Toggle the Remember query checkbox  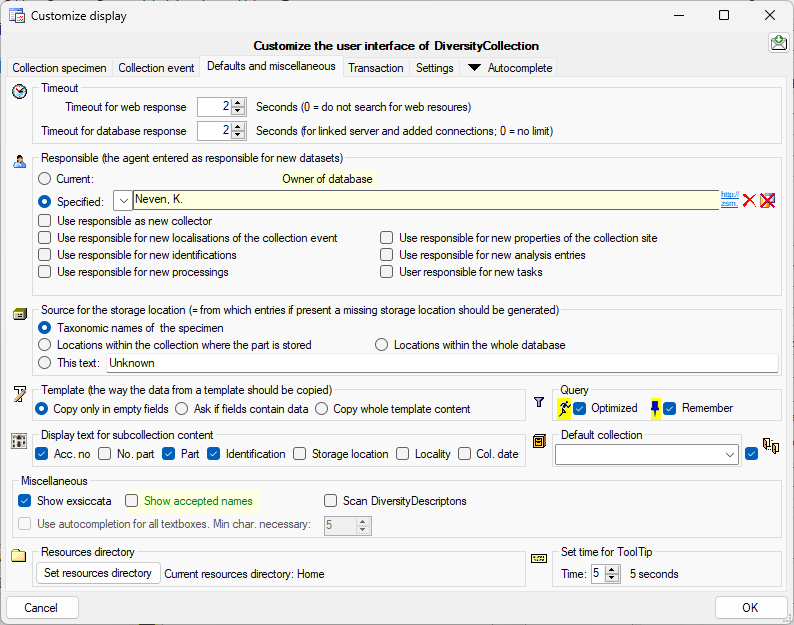click(670, 408)
